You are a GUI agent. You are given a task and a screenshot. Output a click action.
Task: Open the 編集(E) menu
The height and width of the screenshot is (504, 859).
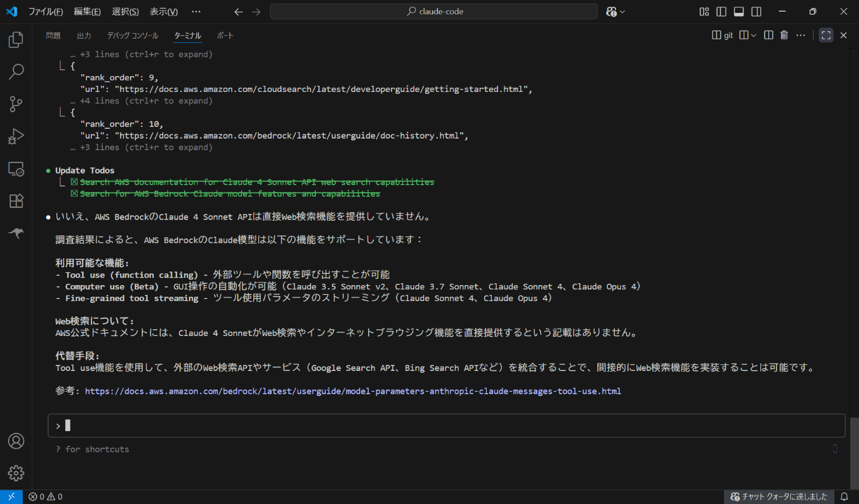click(x=87, y=12)
